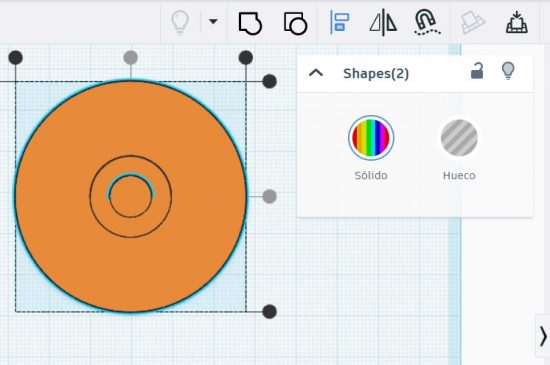Click the Import tray icon
The width and height of the screenshot is (550, 365).
[517, 22]
